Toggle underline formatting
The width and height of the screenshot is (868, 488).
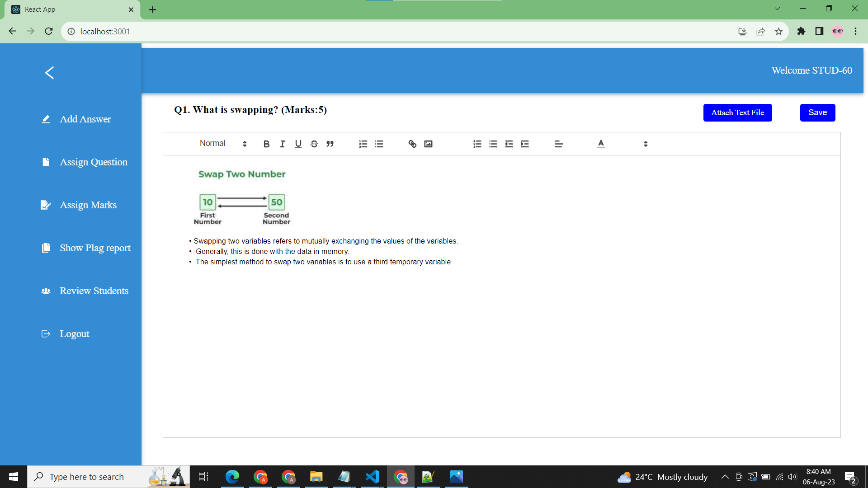pos(298,144)
